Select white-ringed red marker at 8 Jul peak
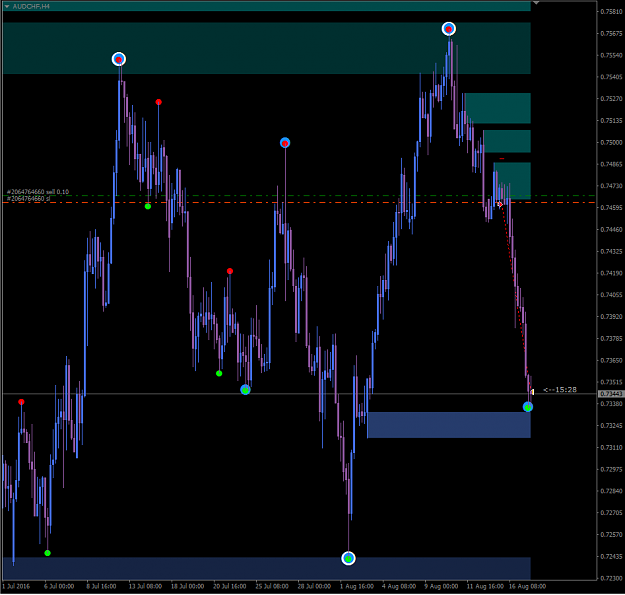The width and height of the screenshot is (625, 595). click(119, 59)
